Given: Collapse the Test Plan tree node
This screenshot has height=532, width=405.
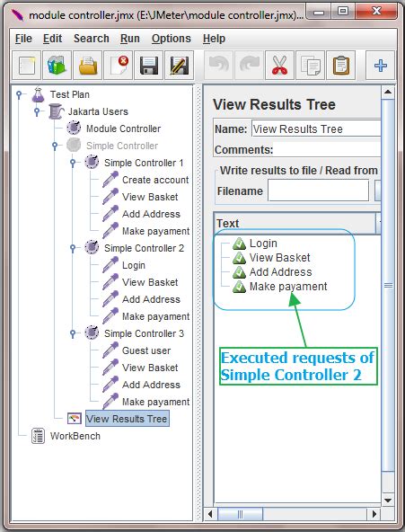Looking at the screenshot, I should tap(20, 94).
